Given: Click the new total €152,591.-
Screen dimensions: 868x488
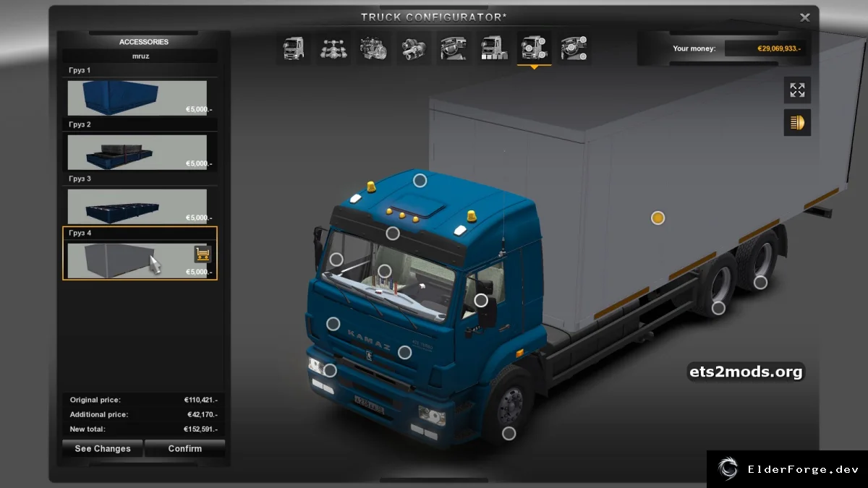Looking at the screenshot, I should pos(201,429).
